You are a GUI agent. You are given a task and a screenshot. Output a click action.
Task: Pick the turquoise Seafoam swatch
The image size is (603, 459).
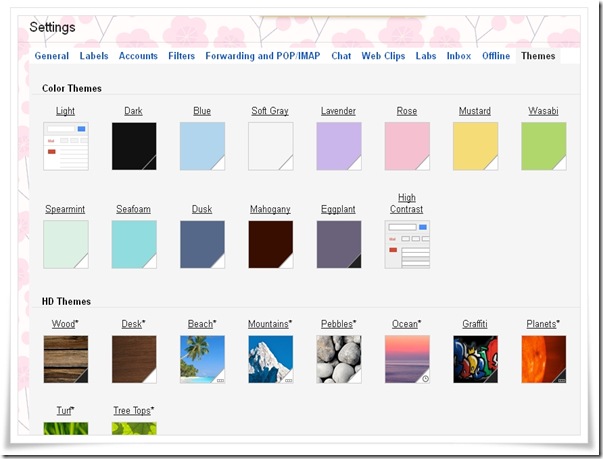(x=134, y=244)
